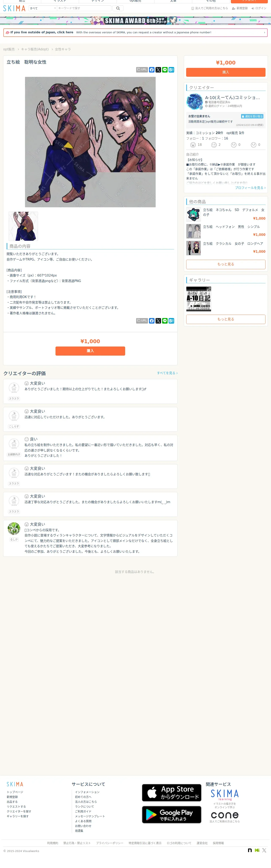Screen dimensions: 271x868
Task: Click the good smiley with count 2
Action: pyautogui.click(x=214, y=145)
